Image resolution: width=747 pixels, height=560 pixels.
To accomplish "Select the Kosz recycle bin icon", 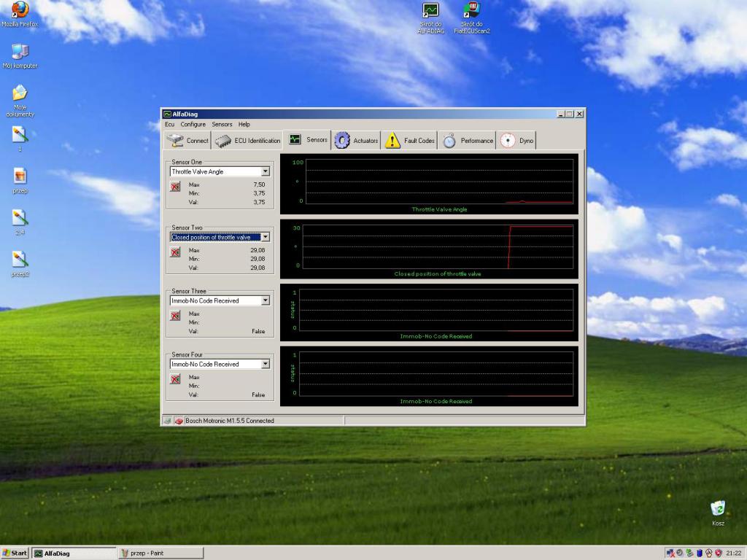I will point(718,513).
